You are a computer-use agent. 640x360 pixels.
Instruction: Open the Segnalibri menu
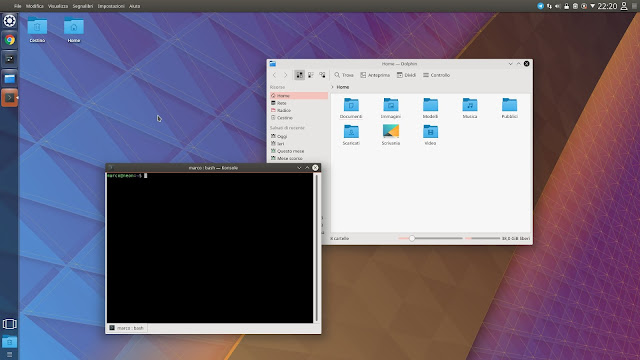83,6
